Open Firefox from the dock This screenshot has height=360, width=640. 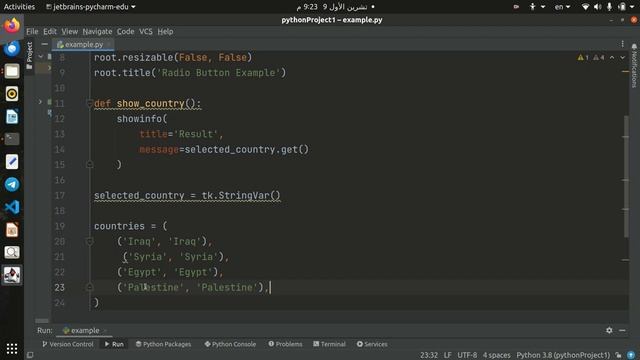pos(12,25)
